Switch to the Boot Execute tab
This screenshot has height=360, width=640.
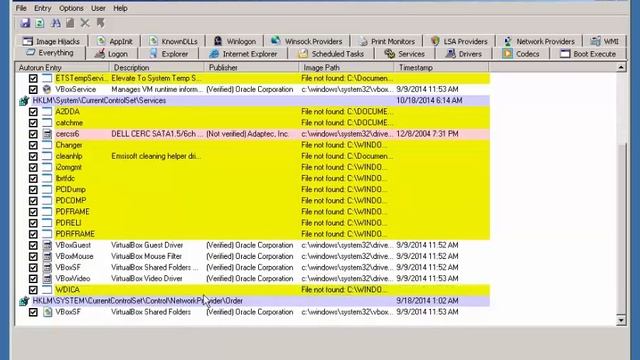(x=588, y=54)
